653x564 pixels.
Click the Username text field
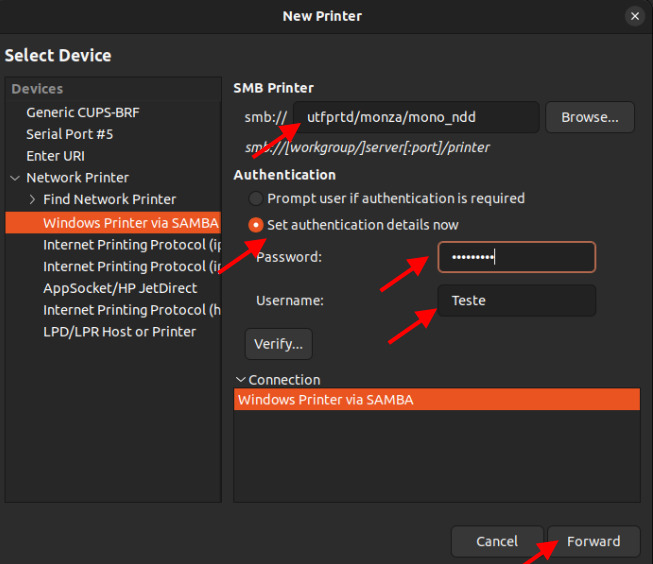pyautogui.click(x=516, y=300)
